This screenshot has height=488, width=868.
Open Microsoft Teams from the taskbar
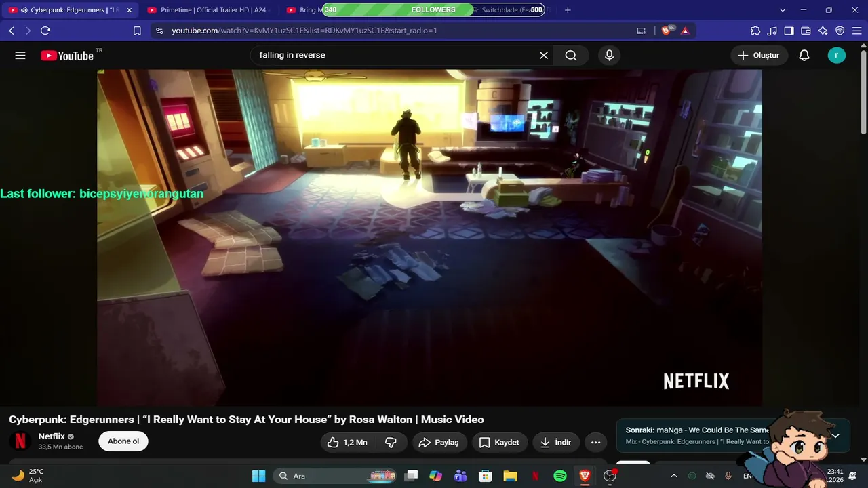tap(460, 476)
